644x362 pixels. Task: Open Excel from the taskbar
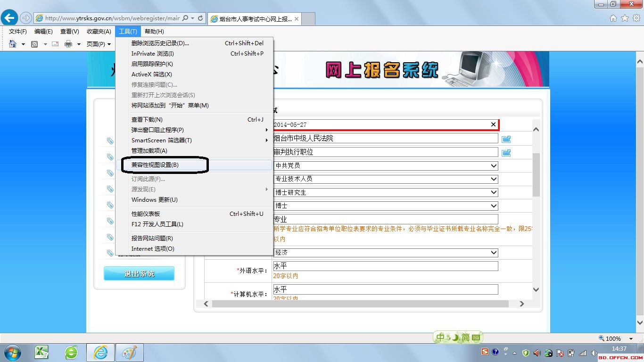[x=42, y=352]
